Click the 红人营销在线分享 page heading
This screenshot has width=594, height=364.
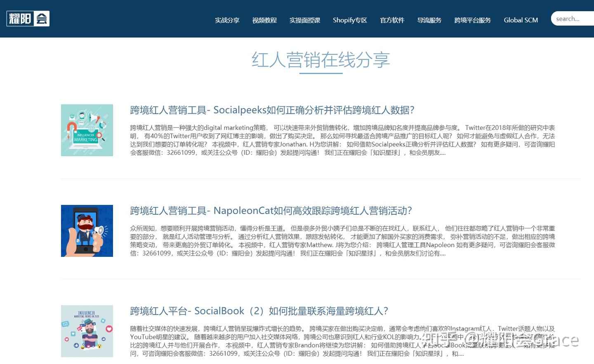click(x=321, y=60)
